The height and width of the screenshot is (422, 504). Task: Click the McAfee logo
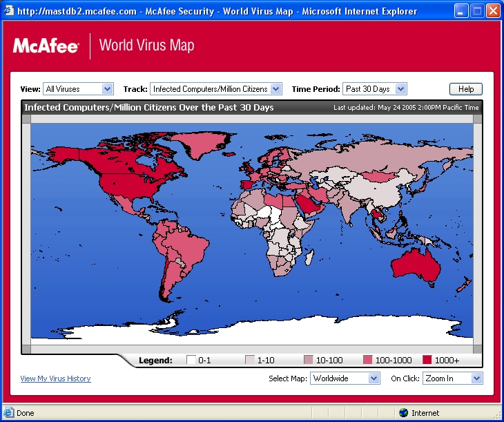[x=46, y=46]
